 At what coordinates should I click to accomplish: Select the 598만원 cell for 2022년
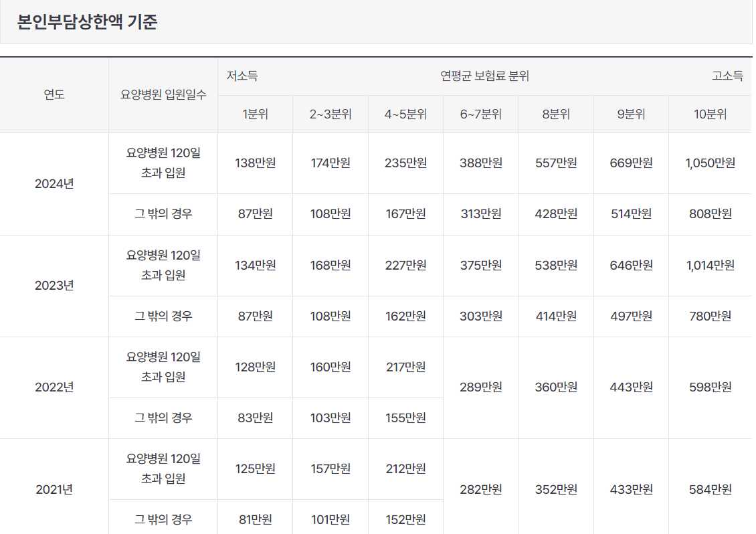coord(710,386)
